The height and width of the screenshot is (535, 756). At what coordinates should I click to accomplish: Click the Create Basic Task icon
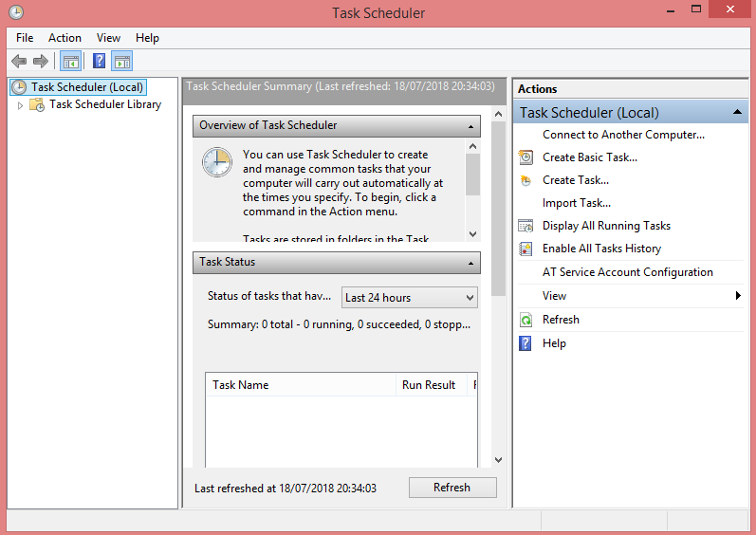526,157
